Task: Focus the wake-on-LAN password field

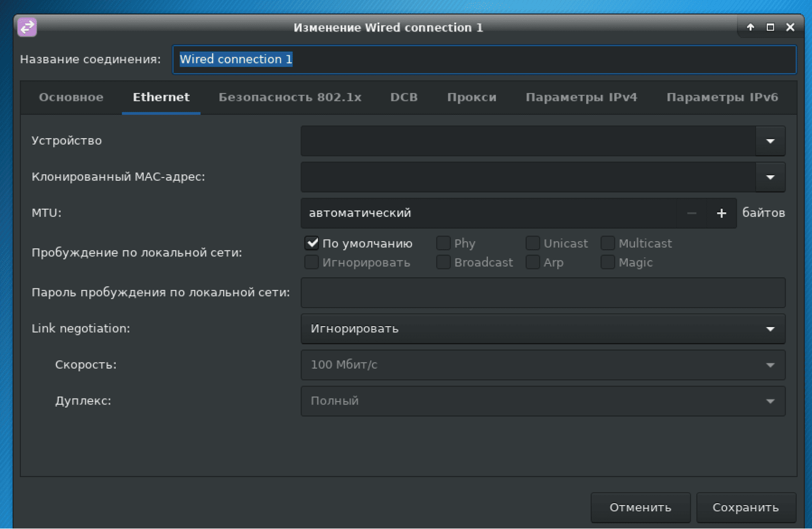Action: (543, 293)
